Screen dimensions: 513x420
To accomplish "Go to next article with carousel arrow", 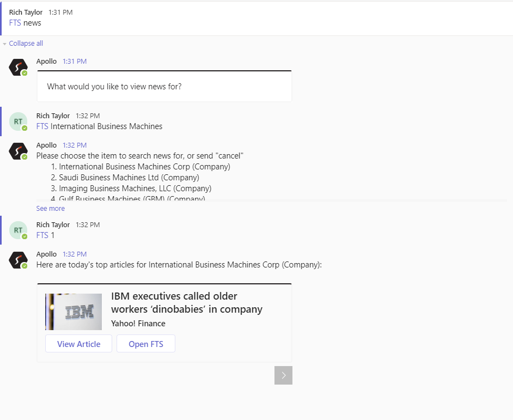I will point(283,375).
